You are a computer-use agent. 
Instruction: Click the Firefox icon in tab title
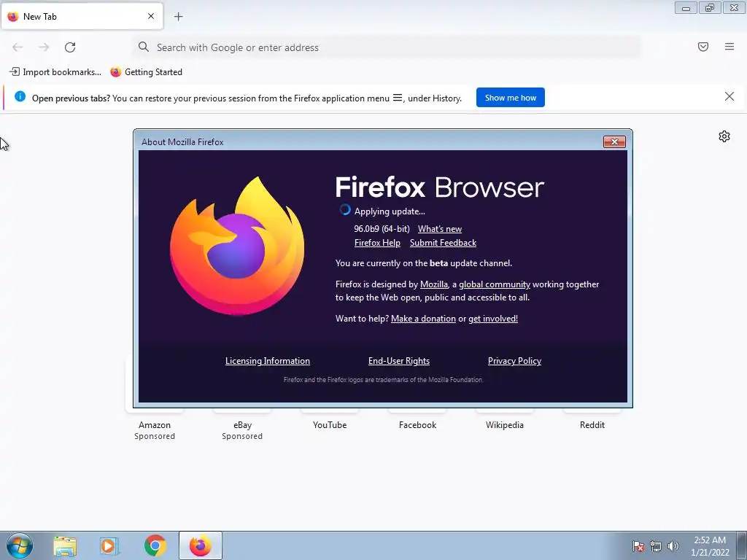[13, 17]
